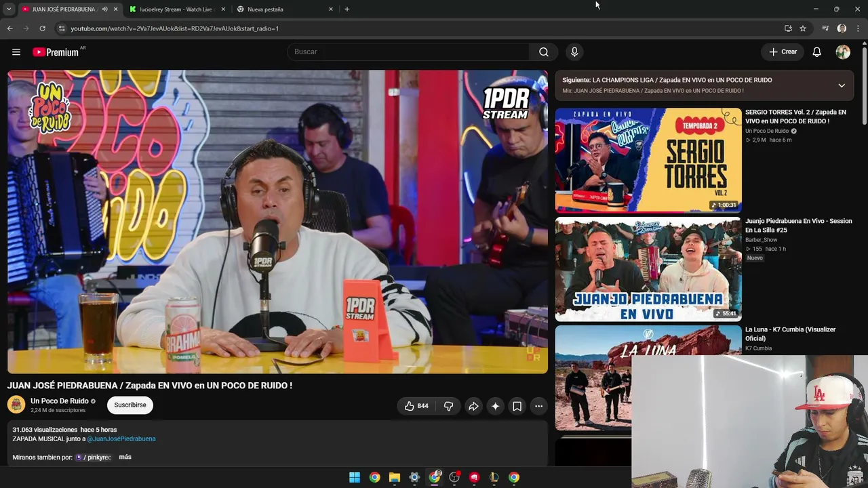
Task: Mute the tab via the speaker icon
Action: point(104,9)
